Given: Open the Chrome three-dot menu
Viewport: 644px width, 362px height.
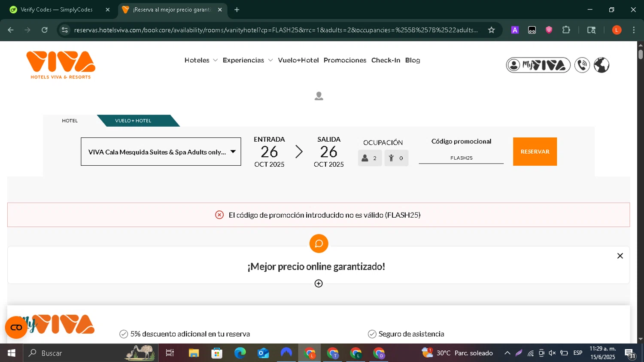Looking at the screenshot, I should [634, 30].
